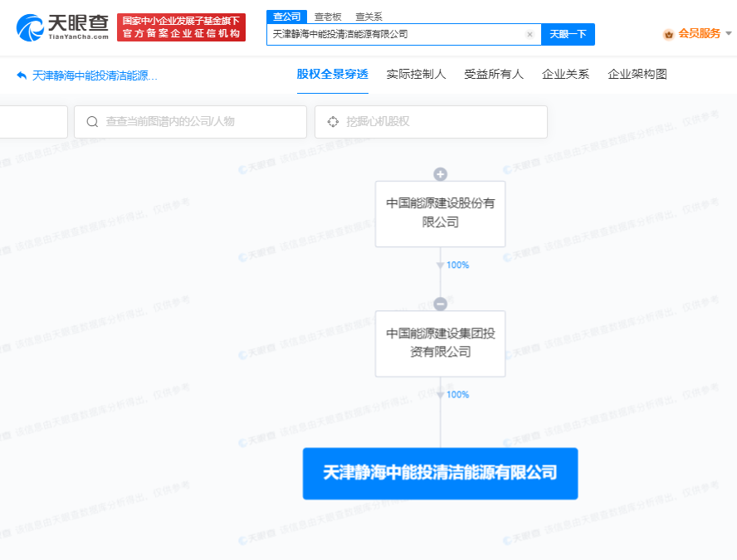Select the 查老板 search tab

click(328, 17)
